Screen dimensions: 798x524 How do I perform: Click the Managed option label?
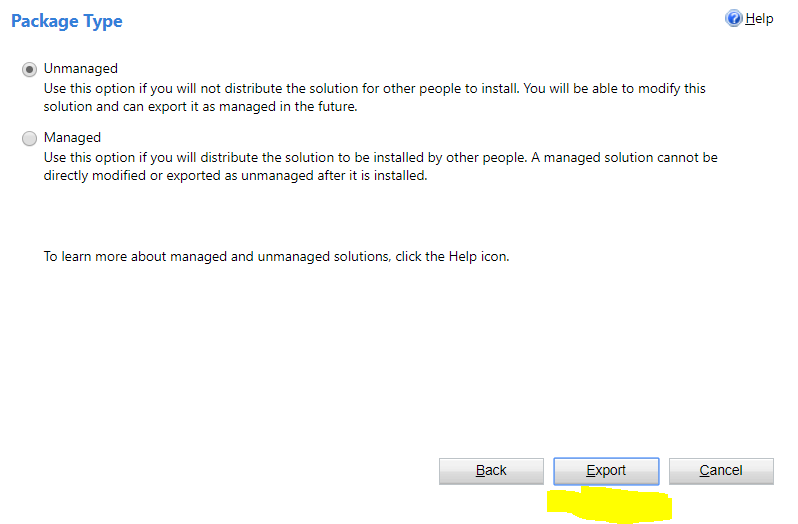click(x=72, y=137)
